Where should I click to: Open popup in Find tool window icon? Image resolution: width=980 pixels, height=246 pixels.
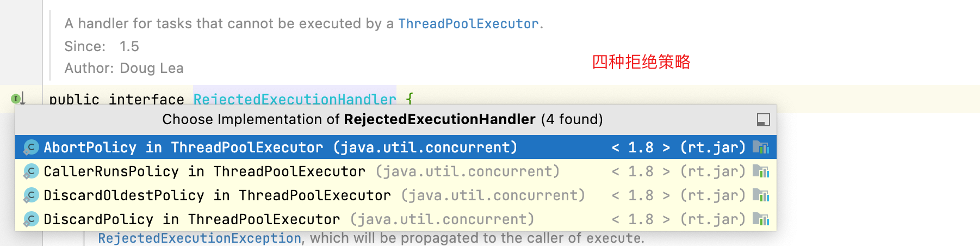click(763, 120)
